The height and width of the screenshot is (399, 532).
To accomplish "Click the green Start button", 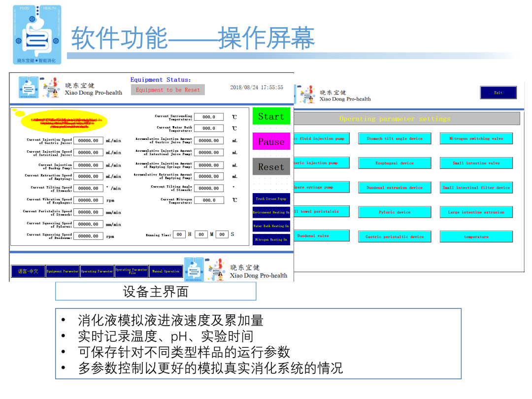I will click(271, 116).
